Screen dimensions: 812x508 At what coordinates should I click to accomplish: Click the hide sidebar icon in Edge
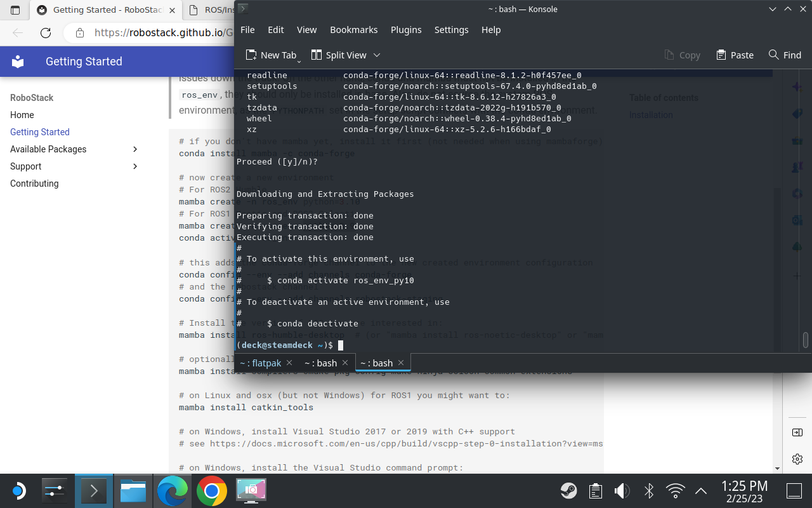(797, 432)
